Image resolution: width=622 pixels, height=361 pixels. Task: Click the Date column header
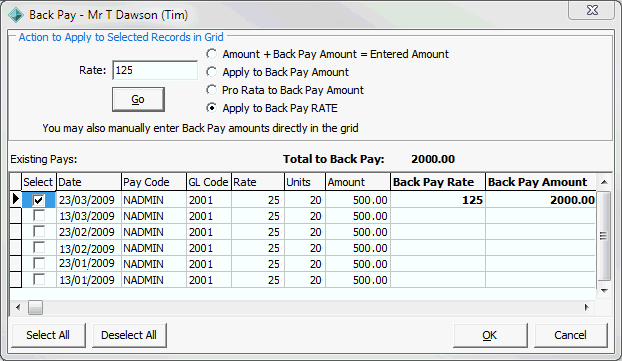click(x=89, y=182)
